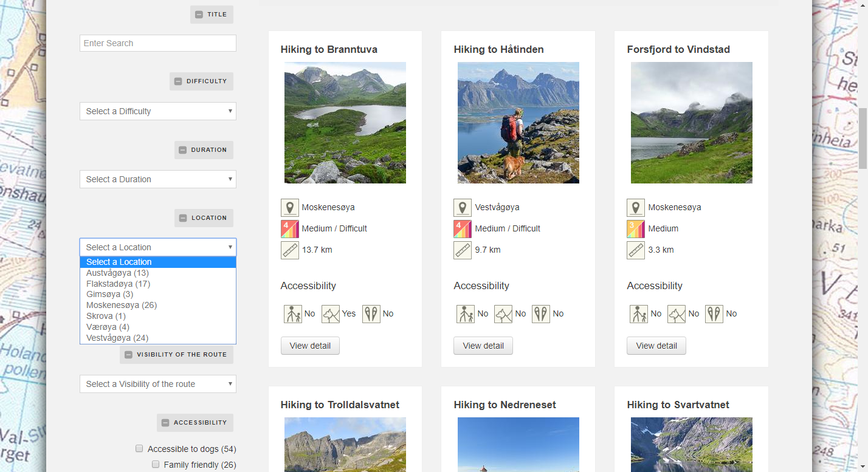
Task: Click difficulty level icon on Hiking to Håtinden card
Action: pos(463,229)
